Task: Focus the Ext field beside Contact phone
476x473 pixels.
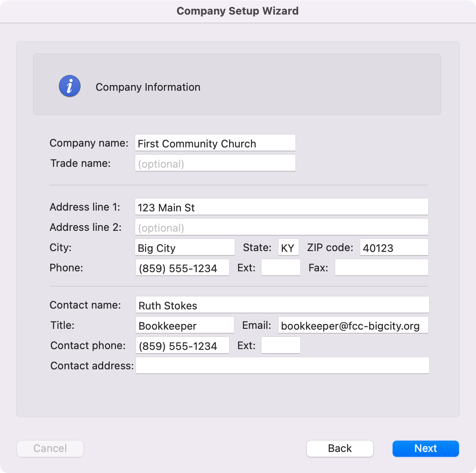Action: click(280, 345)
